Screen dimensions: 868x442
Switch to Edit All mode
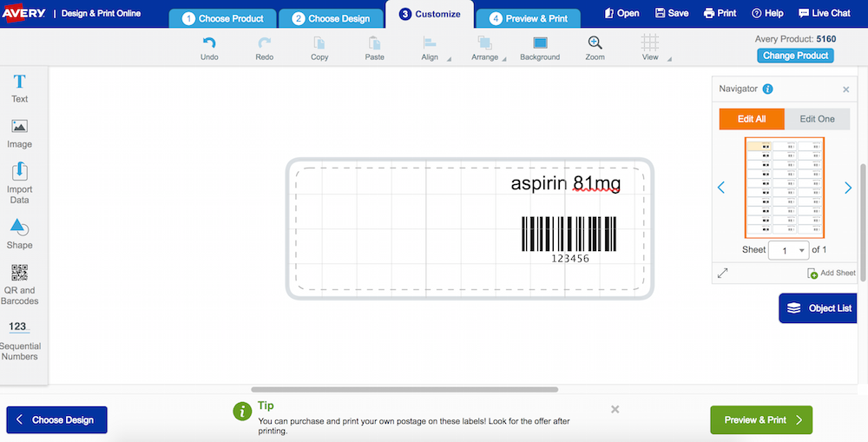752,119
